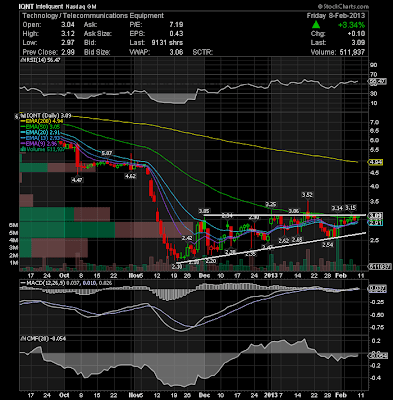Click the SCTR label
The width and height of the screenshot is (393, 400).
click(203, 52)
